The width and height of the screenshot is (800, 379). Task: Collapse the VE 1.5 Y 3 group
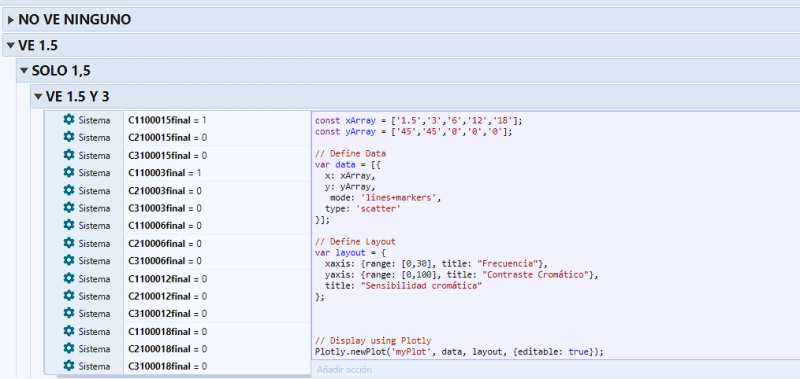tap(39, 96)
